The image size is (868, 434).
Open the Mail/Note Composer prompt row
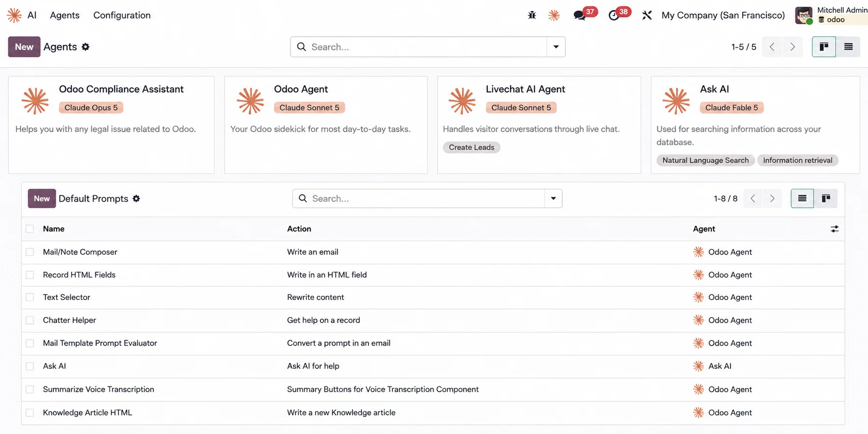[433, 252]
